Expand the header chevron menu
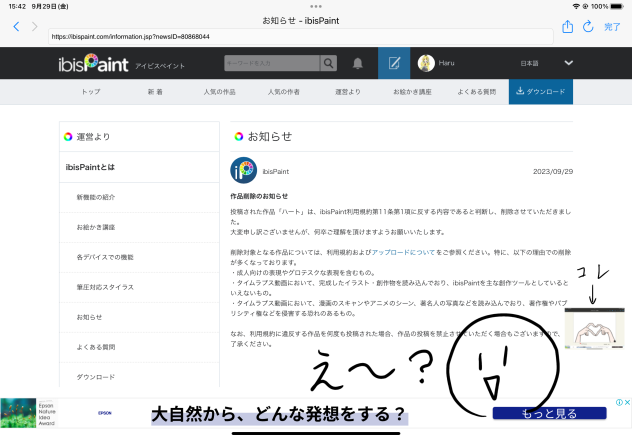 tap(568, 63)
